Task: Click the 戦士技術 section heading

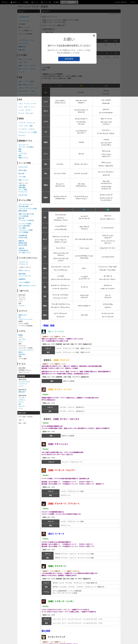Action: coord(46,631)
